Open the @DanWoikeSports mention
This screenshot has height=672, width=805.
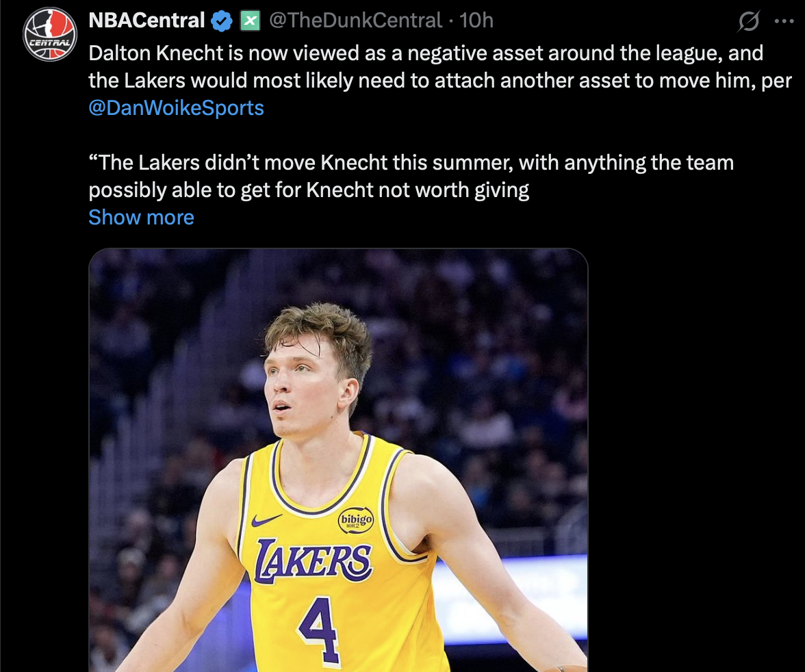(176, 108)
